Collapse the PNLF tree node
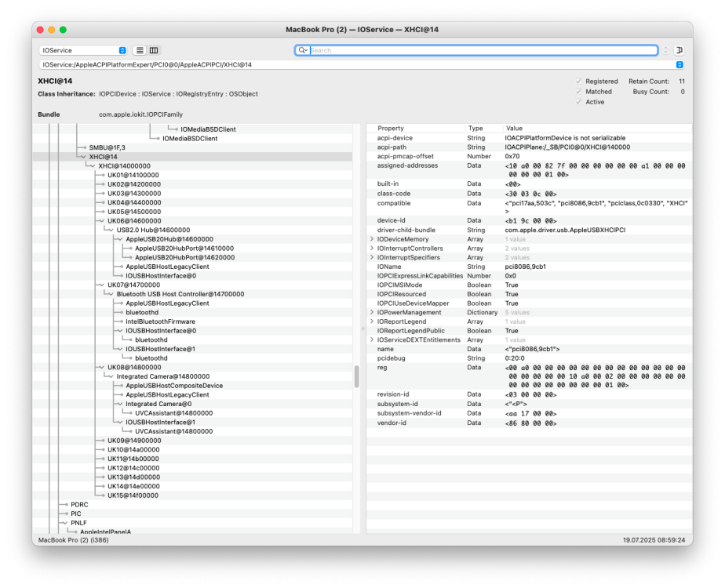The height and width of the screenshot is (588, 725). (x=64, y=523)
